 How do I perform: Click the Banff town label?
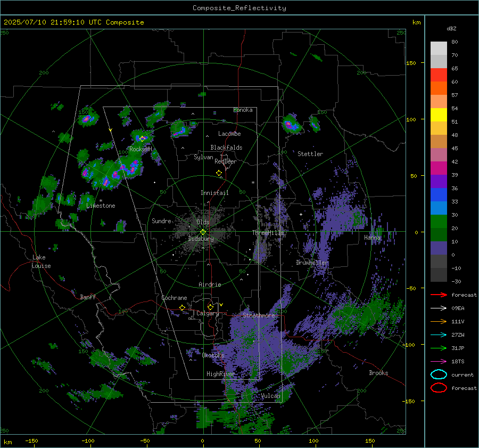(x=88, y=297)
